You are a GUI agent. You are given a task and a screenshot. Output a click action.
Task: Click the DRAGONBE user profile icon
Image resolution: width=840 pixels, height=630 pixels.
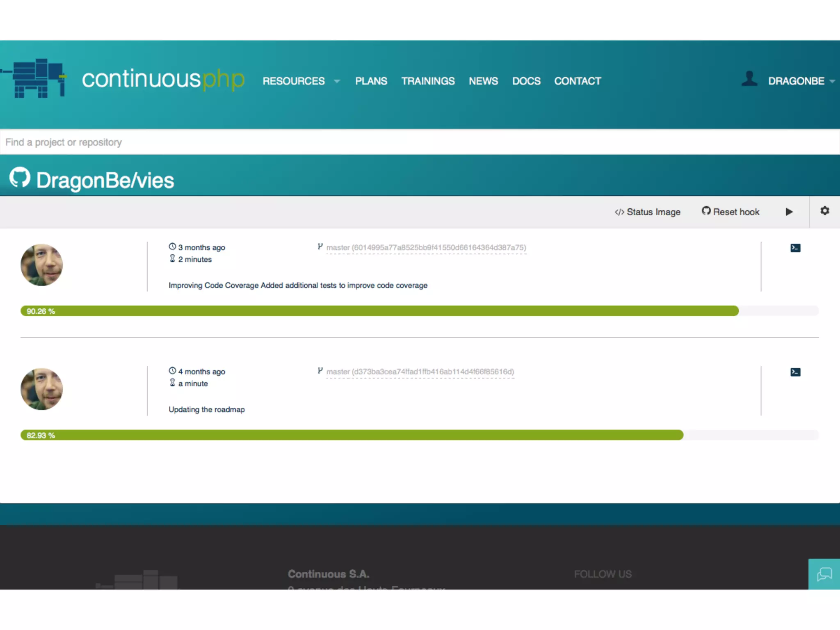click(x=749, y=79)
